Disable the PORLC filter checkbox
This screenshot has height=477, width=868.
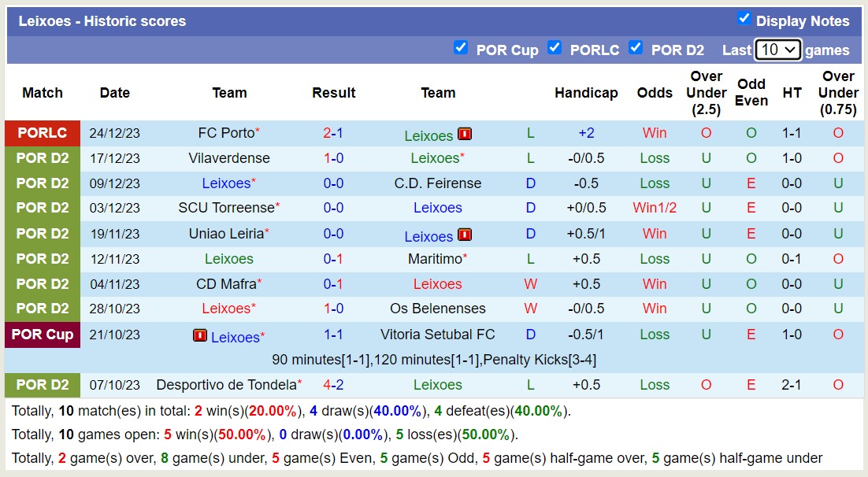tap(555, 48)
